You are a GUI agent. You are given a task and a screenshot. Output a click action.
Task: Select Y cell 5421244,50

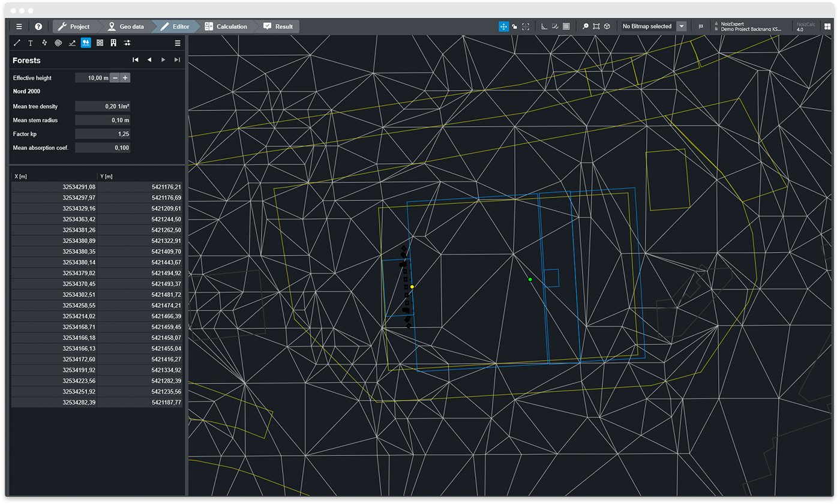(140, 220)
